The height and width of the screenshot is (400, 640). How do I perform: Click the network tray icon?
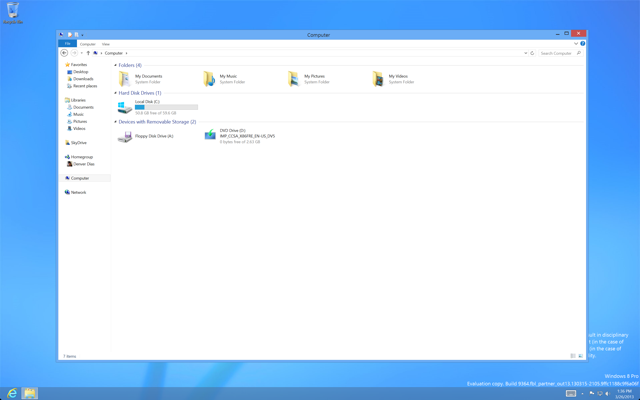[600, 393]
